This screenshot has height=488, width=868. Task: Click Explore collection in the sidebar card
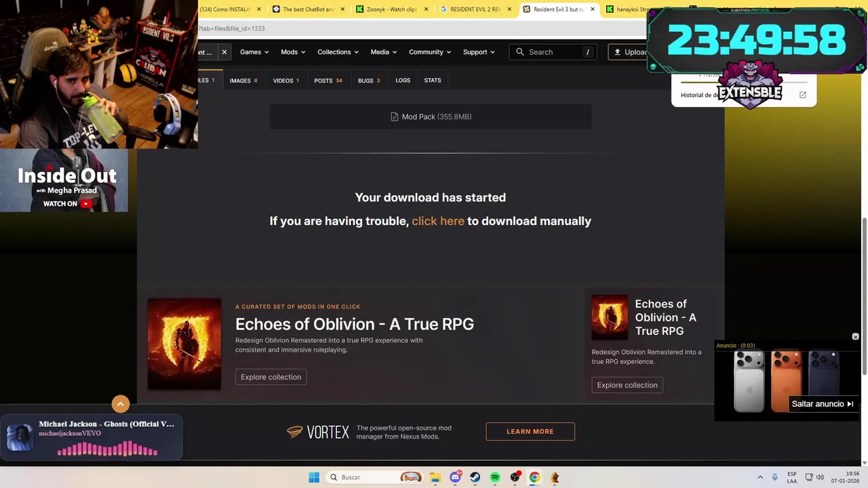pos(627,385)
